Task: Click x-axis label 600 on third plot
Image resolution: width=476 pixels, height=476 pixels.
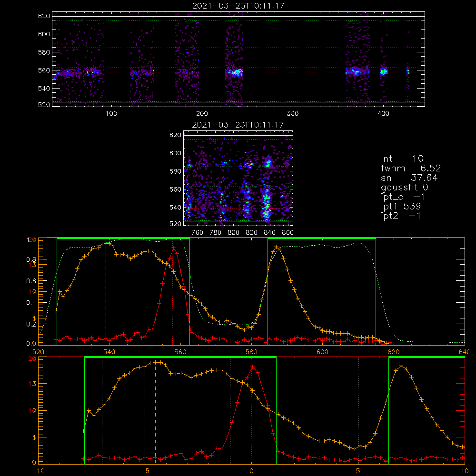Action: 322,352
